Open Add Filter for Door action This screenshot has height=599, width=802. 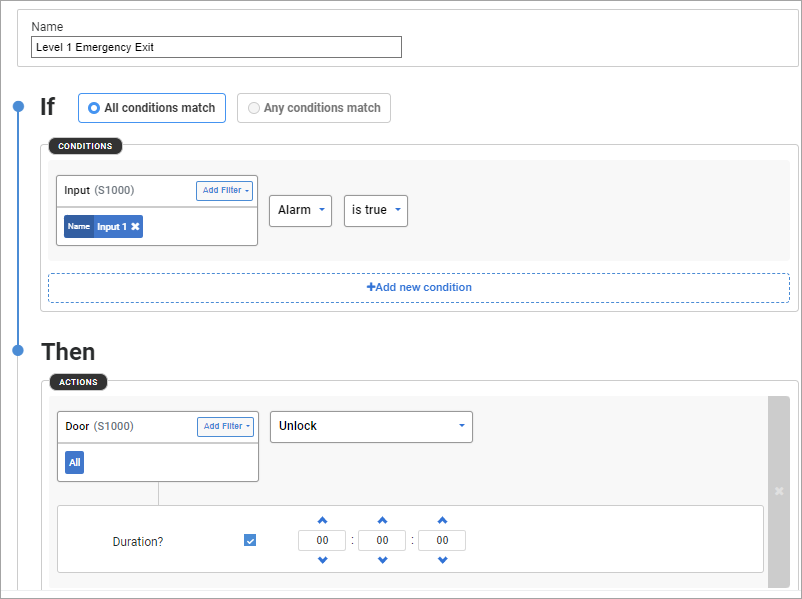click(225, 427)
